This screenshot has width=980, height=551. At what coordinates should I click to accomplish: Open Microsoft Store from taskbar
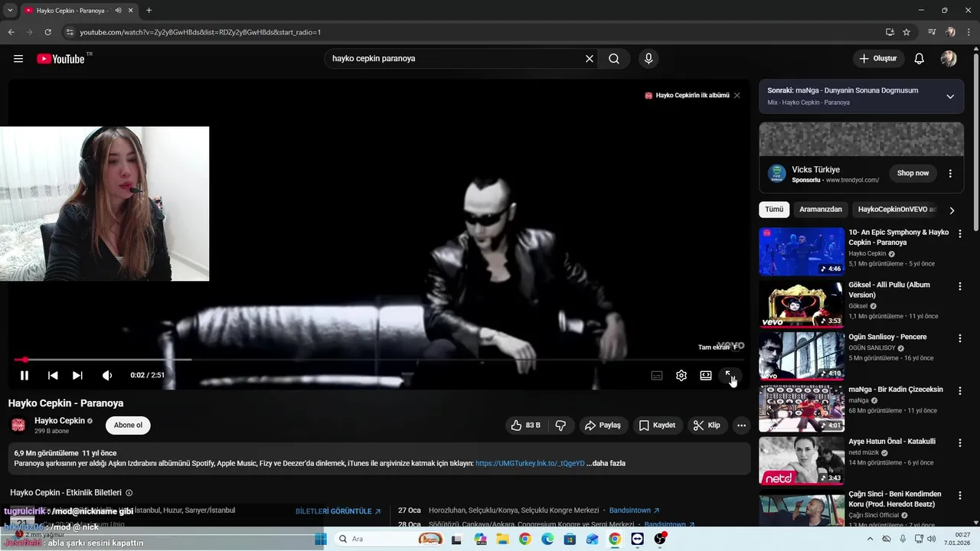pos(570,539)
